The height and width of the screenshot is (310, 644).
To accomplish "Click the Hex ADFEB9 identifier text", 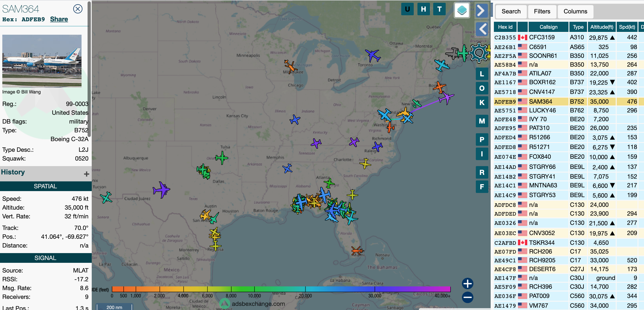I will 23,19.
